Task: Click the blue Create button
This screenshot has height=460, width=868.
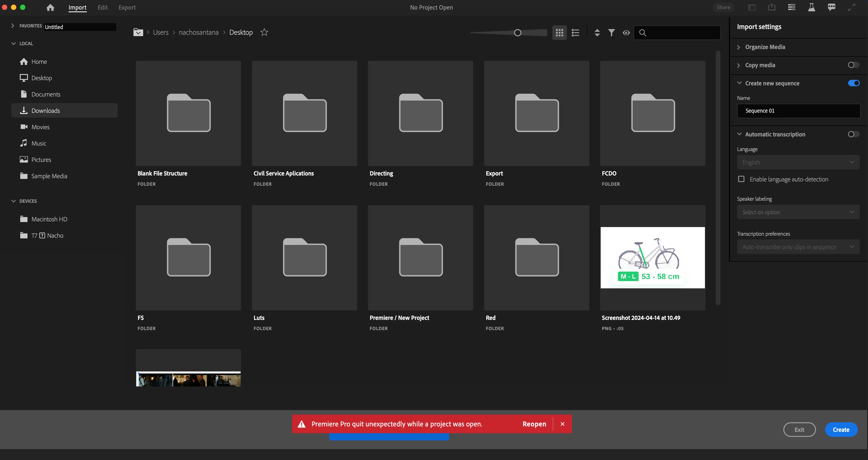Action: click(841, 430)
